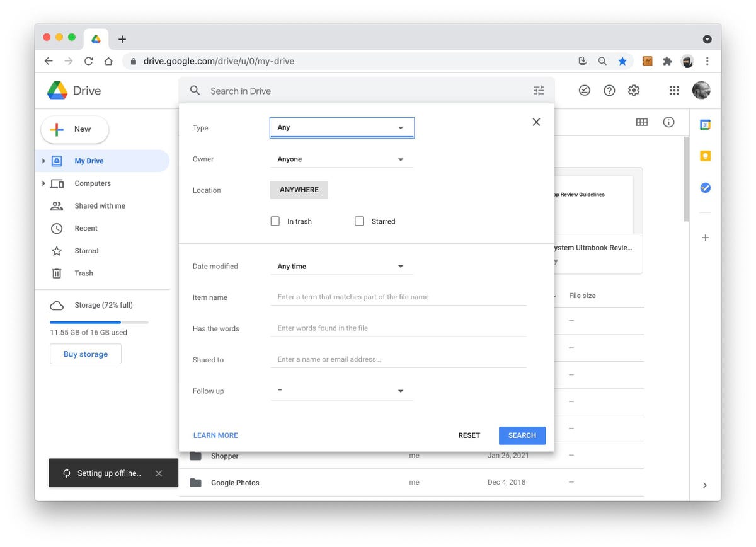Image resolution: width=756 pixels, height=547 pixels.
Task: Click the file list vertical scrollbar
Action: pyautogui.click(x=686, y=179)
